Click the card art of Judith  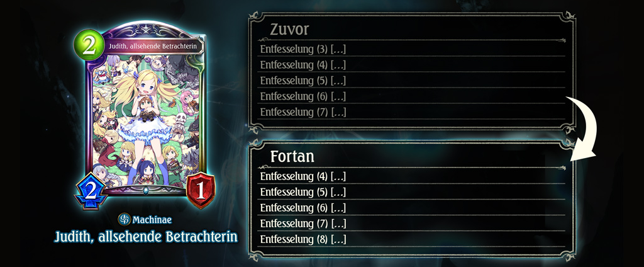(x=146, y=120)
